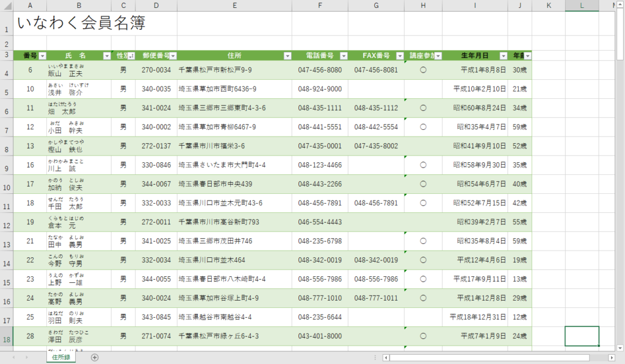Click the horizontal scrollbar right arrow
The height and width of the screenshot is (364, 625).
click(611, 357)
